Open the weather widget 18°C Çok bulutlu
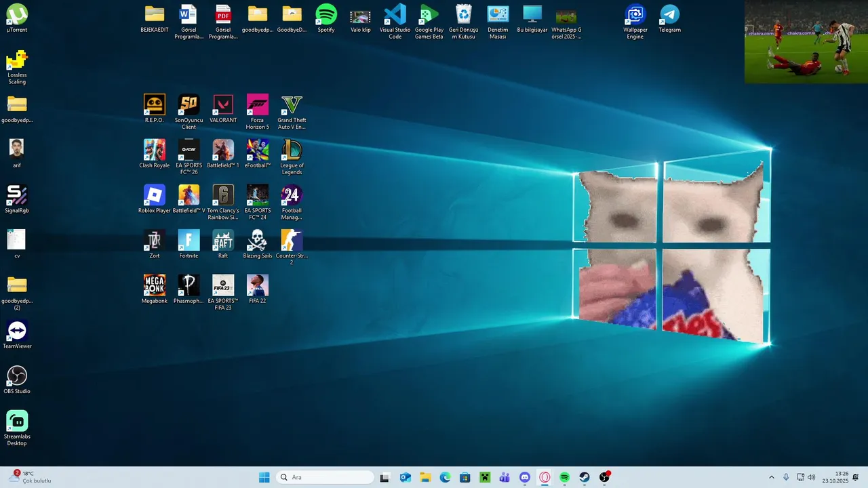The width and height of the screenshot is (868, 488). click(31, 477)
